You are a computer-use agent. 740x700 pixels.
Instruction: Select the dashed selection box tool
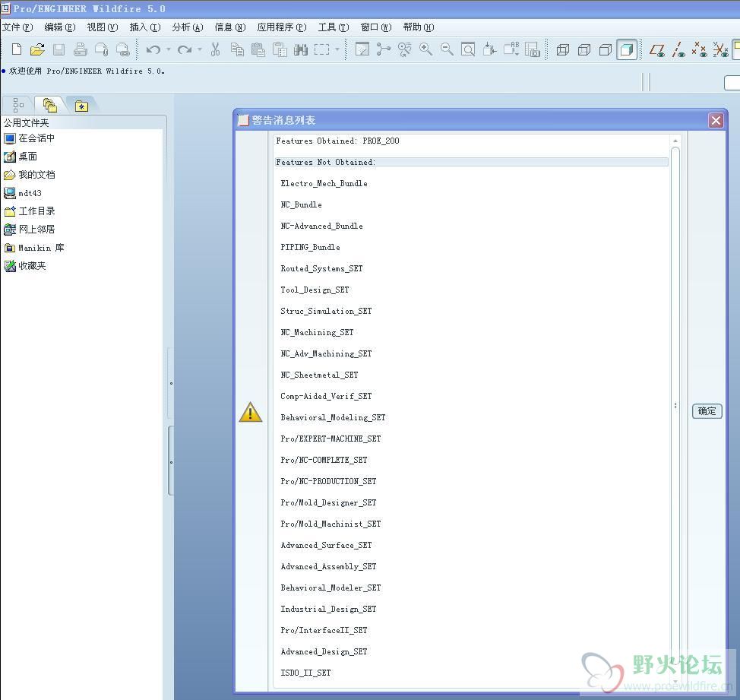322,49
